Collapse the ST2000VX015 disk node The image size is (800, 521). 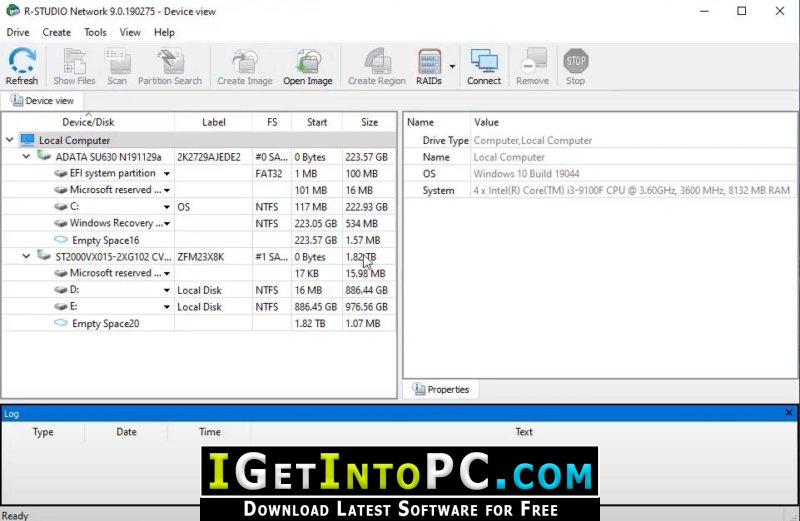(26, 256)
